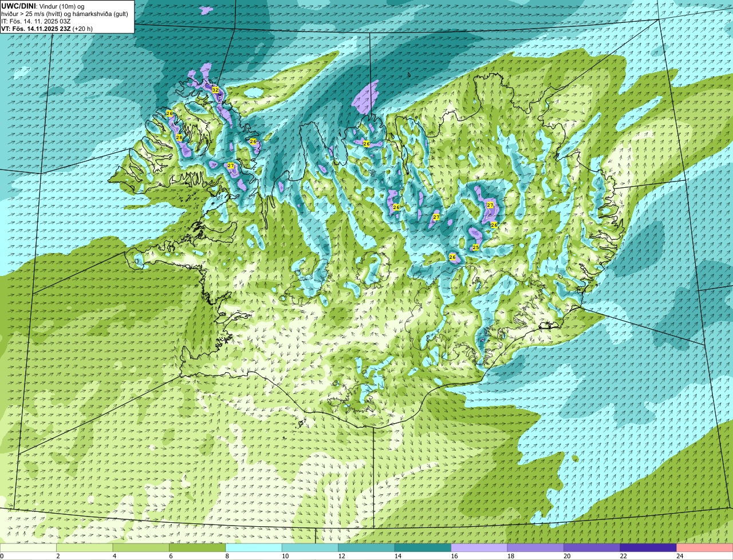Click the scale tick label "10"
Viewport: 733px width, 560px height.
(284, 555)
